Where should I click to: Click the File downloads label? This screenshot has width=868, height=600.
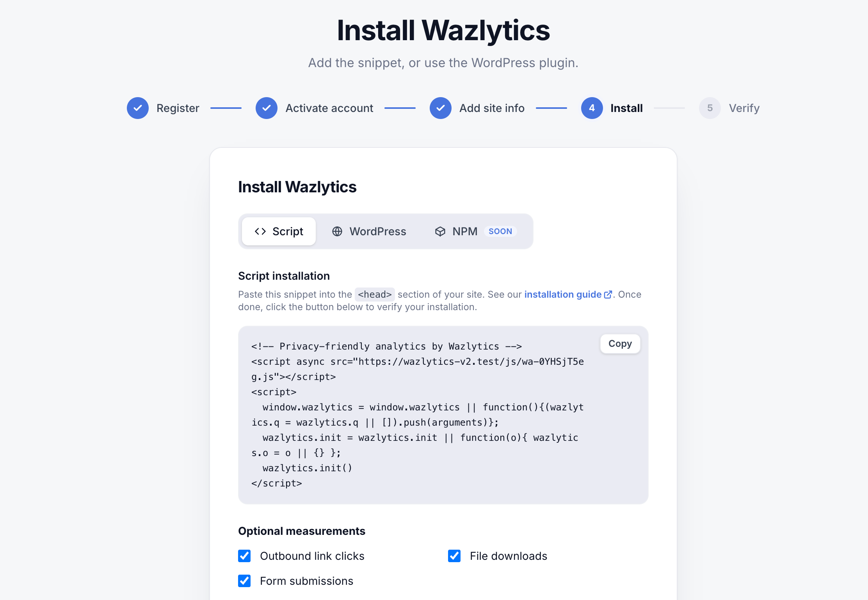[x=509, y=556]
